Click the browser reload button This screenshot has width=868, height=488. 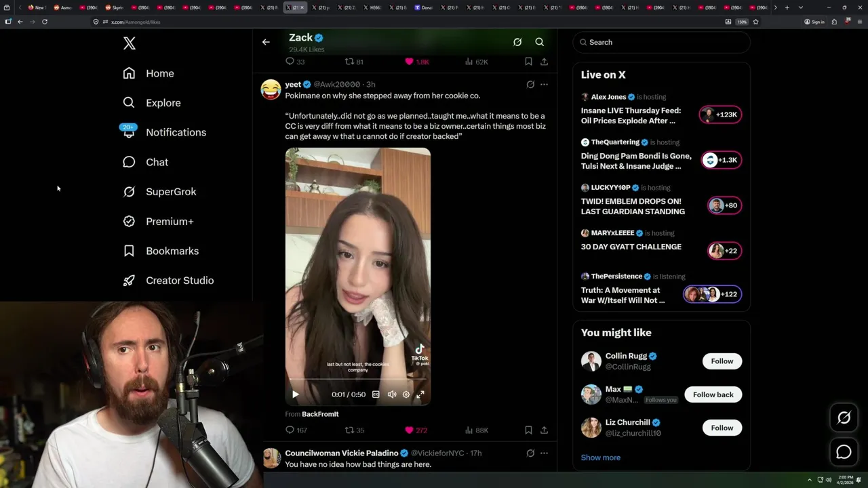point(45,22)
